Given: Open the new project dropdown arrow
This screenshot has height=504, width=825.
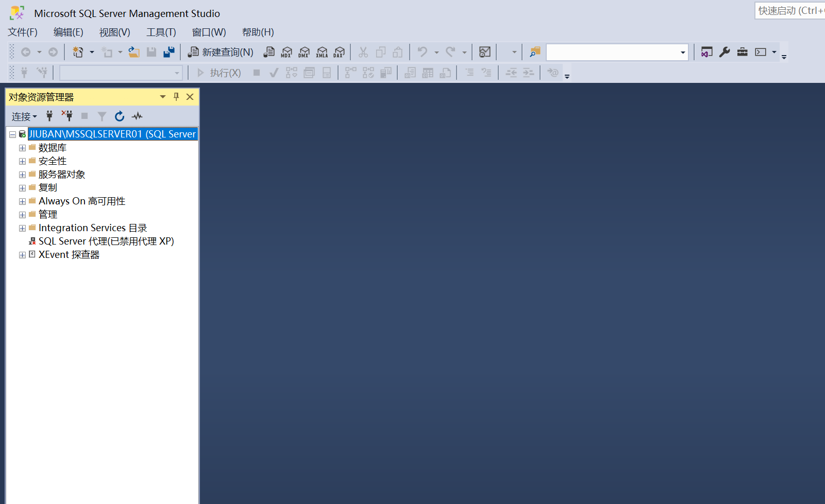Looking at the screenshot, I should pos(92,52).
